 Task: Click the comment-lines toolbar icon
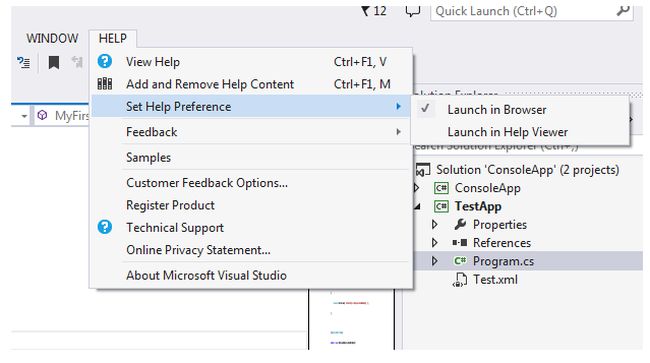[24, 63]
